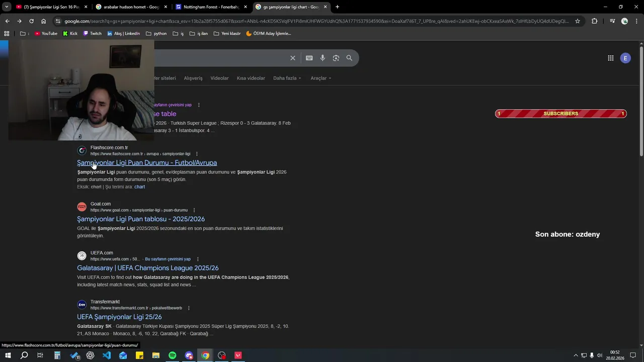Image resolution: width=644 pixels, height=362 pixels.
Task: Open the Google account avatar E
Action: point(625,58)
